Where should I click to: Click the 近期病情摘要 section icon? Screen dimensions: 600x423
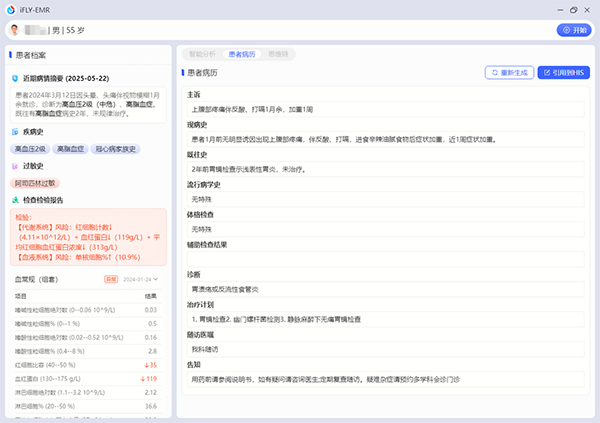(15, 78)
